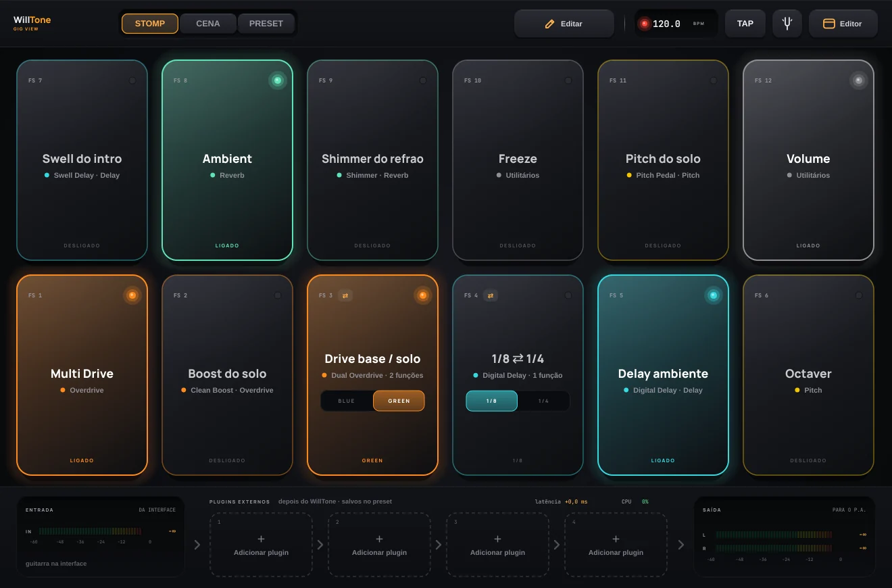Click the LED on Multi Drive card
This screenshot has width=892, height=588.
pos(132,295)
